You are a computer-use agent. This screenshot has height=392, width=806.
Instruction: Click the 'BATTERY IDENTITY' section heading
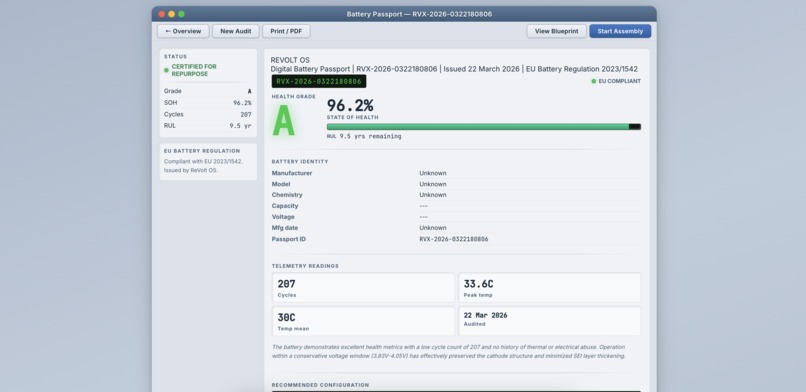(x=300, y=161)
